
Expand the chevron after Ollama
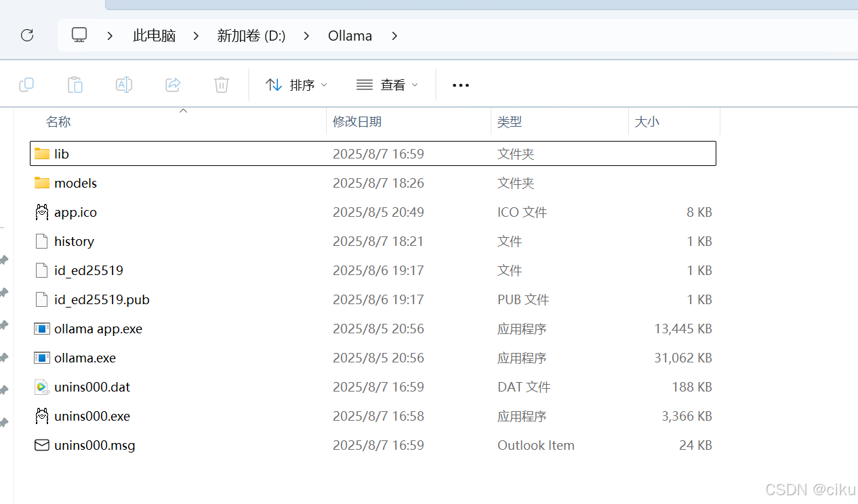tap(394, 35)
